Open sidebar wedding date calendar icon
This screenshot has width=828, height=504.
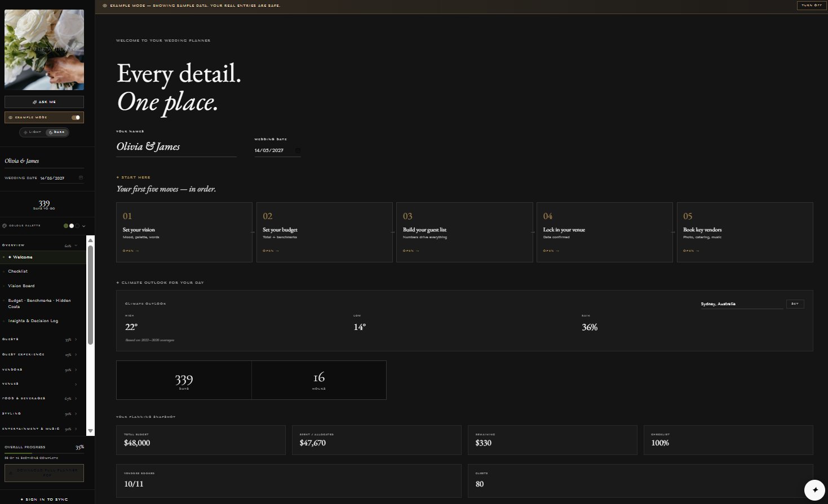(81, 178)
